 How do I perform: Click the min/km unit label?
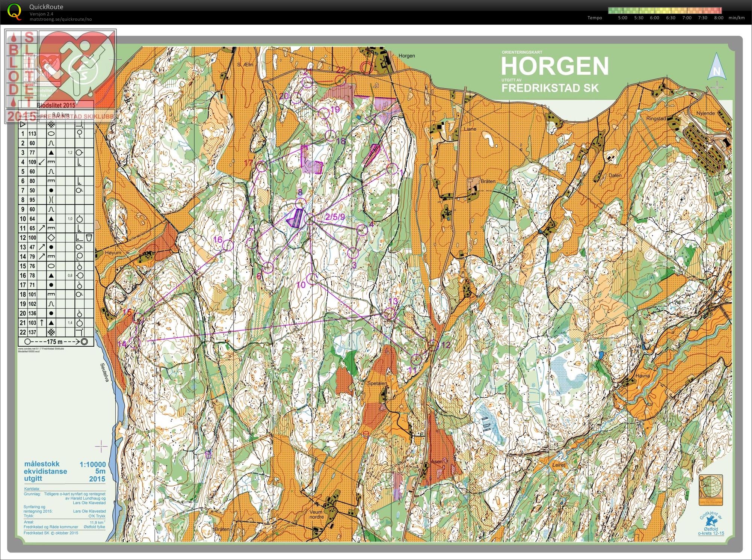click(x=737, y=18)
